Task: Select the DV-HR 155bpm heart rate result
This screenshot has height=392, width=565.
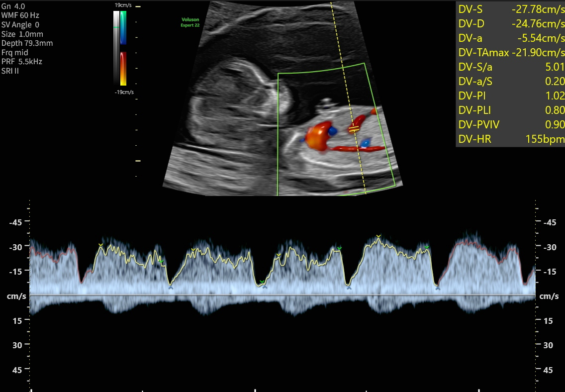Action: pyautogui.click(x=511, y=139)
